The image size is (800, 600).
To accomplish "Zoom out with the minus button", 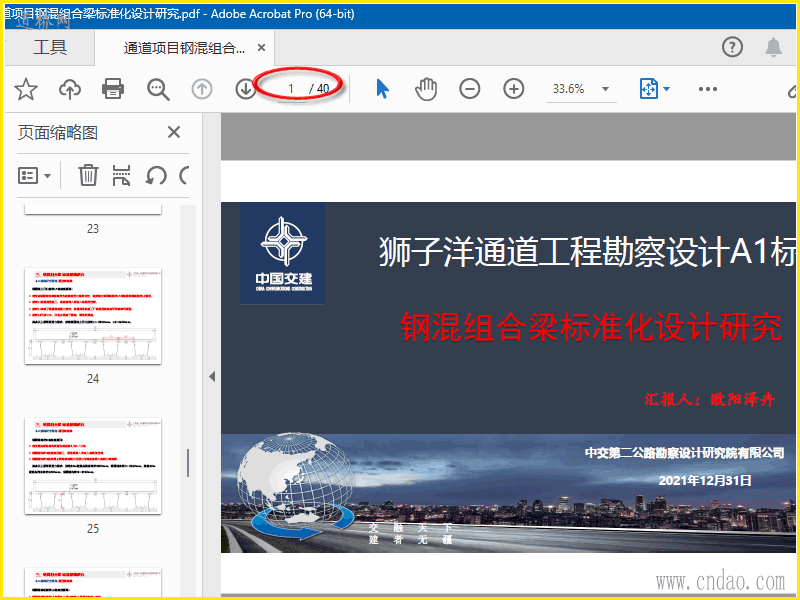I will click(469, 89).
